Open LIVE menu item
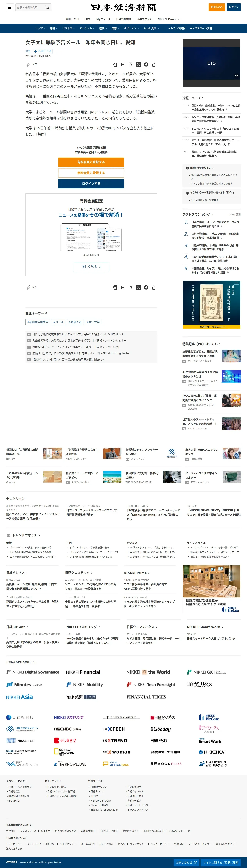Screen dimensions: 247x868 pos(88,19)
